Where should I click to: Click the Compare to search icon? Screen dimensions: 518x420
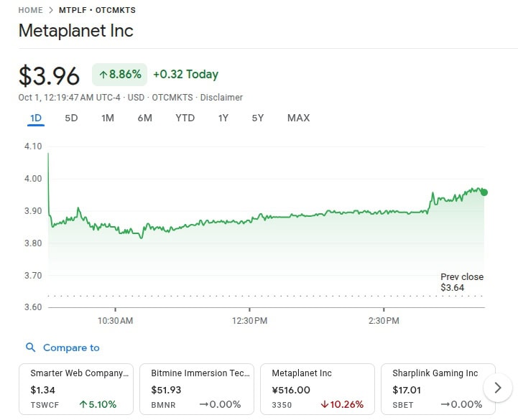(x=30, y=347)
